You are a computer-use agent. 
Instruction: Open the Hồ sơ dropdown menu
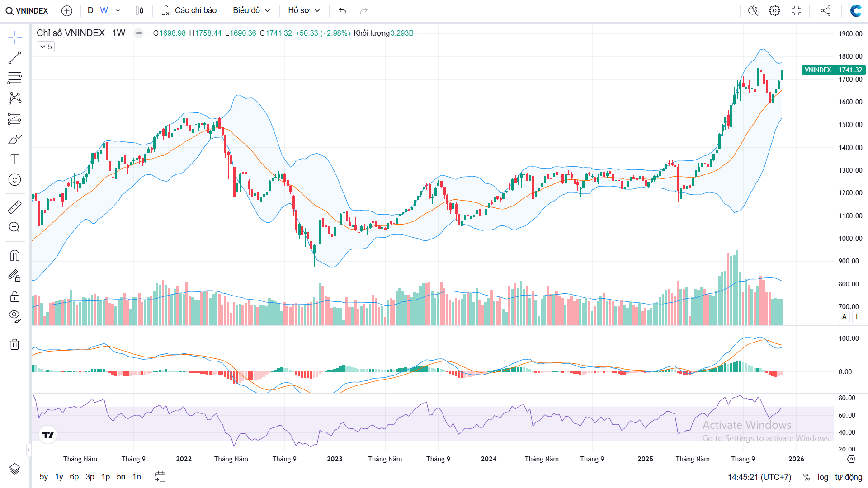[304, 10]
